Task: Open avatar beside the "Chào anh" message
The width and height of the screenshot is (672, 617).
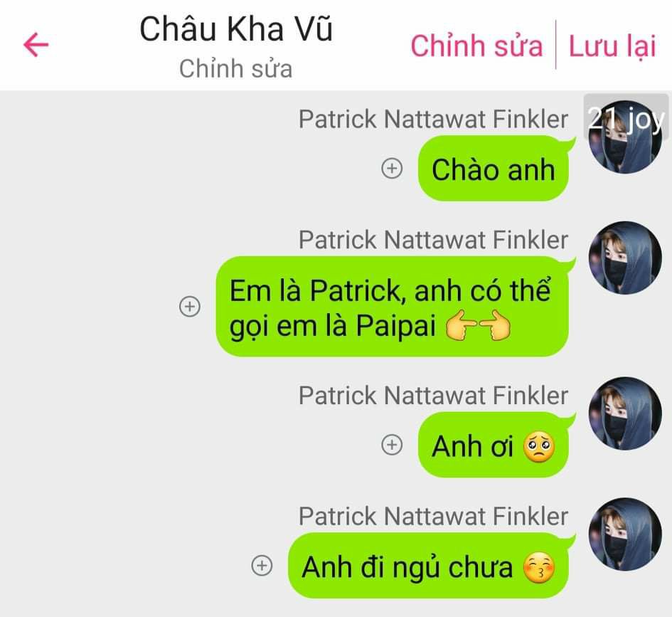Action: coord(625,137)
